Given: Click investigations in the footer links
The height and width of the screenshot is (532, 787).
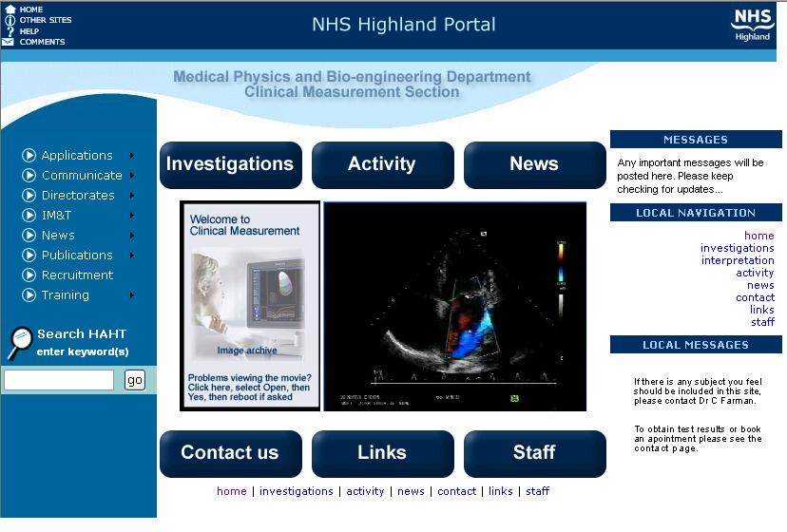Looking at the screenshot, I should click(x=297, y=491).
